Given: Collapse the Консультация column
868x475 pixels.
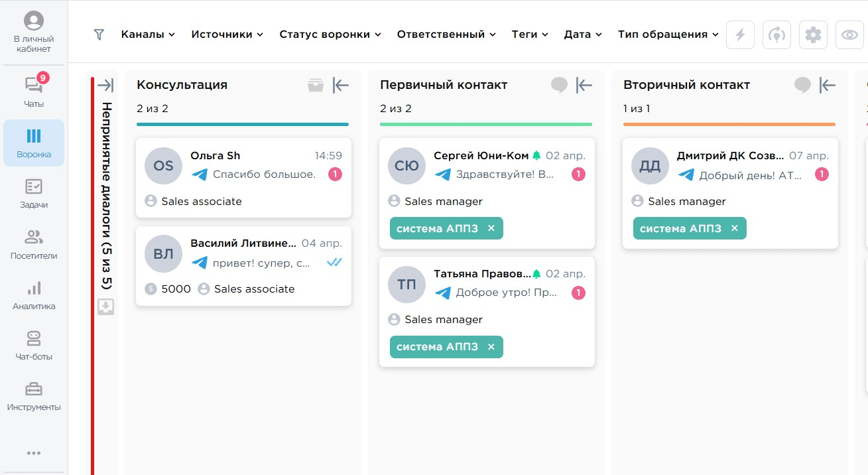Looking at the screenshot, I should [x=341, y=85].
